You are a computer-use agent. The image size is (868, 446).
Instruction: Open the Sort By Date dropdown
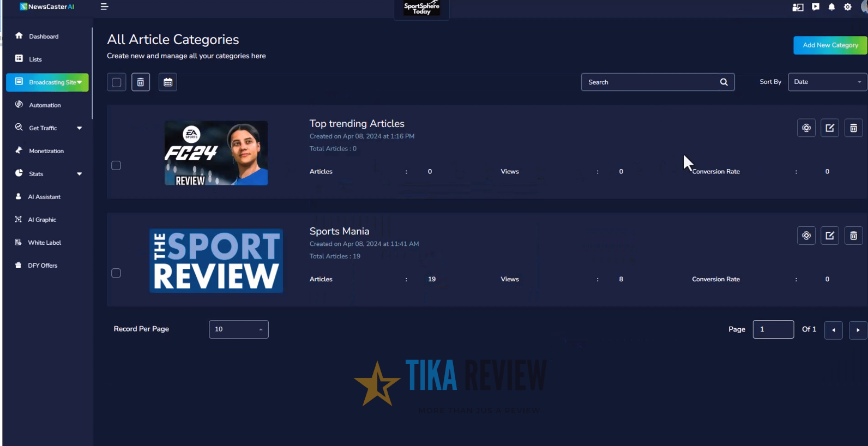click(827, 82)
